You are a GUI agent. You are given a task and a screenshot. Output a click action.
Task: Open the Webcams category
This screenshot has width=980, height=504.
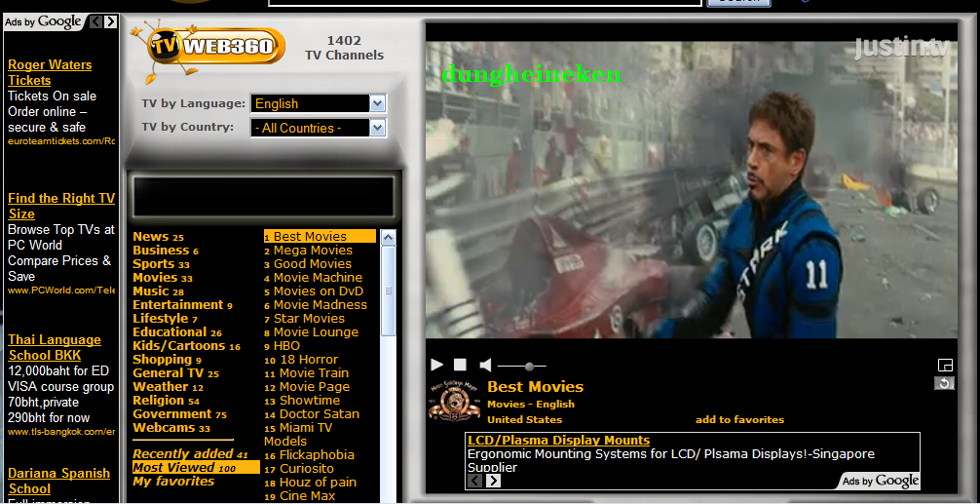(x=171, y=428)
